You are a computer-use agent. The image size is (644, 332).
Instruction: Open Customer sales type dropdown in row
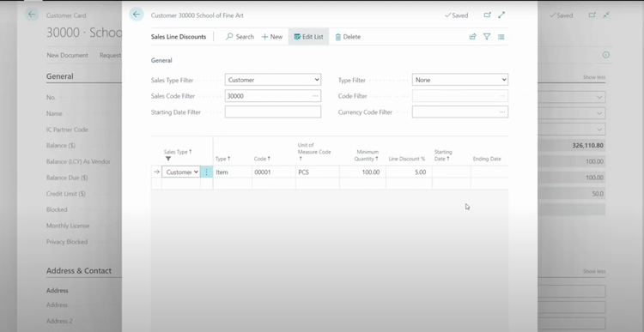181,172
